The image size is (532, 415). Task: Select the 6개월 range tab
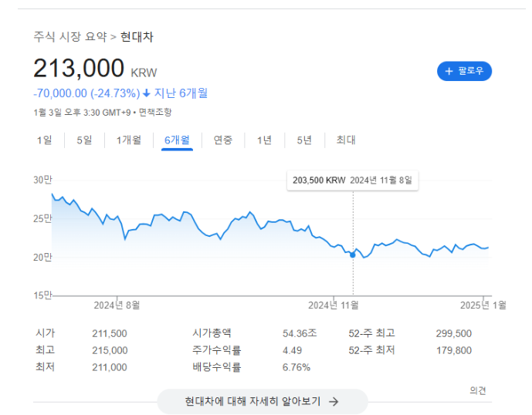[x=177, y=140]
